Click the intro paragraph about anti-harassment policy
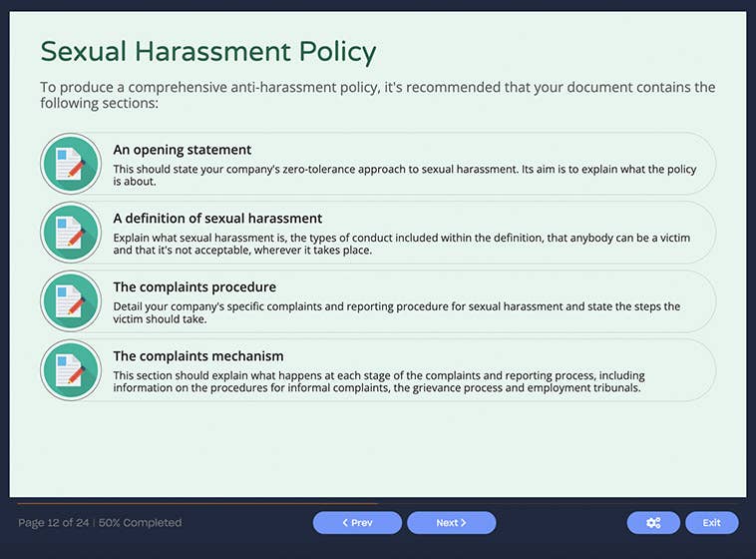Image resolution: width=756 pixels, height=559 pixels. (377, 95)
